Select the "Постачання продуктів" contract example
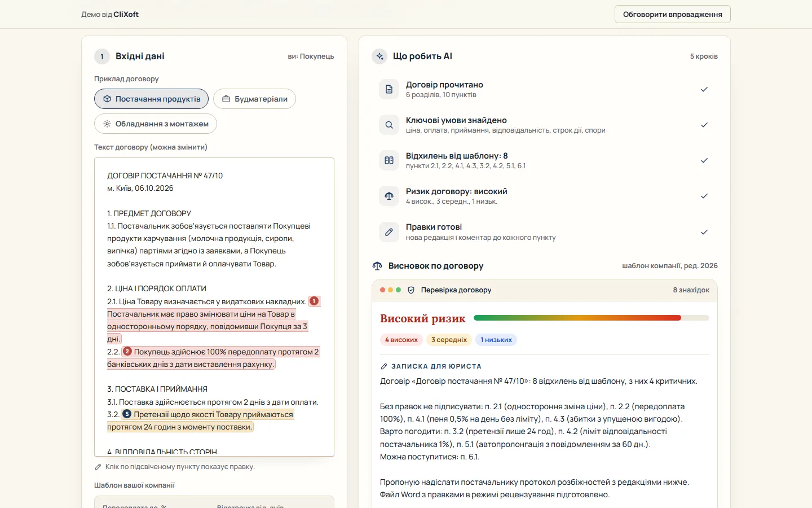The image size is (812, 508). pyautogui.click(x=151, y=99)
